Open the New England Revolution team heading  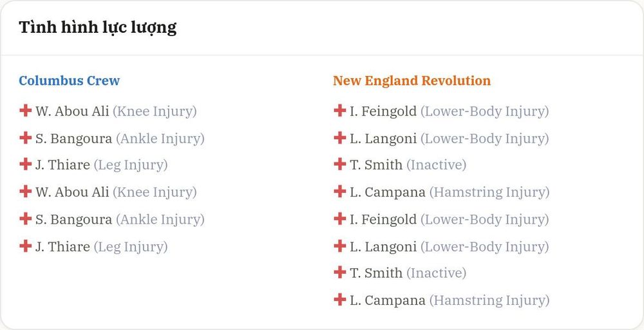coord(412,81)
